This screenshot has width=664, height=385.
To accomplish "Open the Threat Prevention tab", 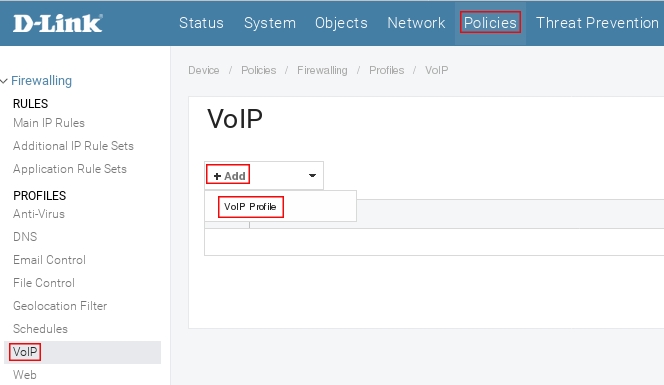I will click(x=597, y=23).
